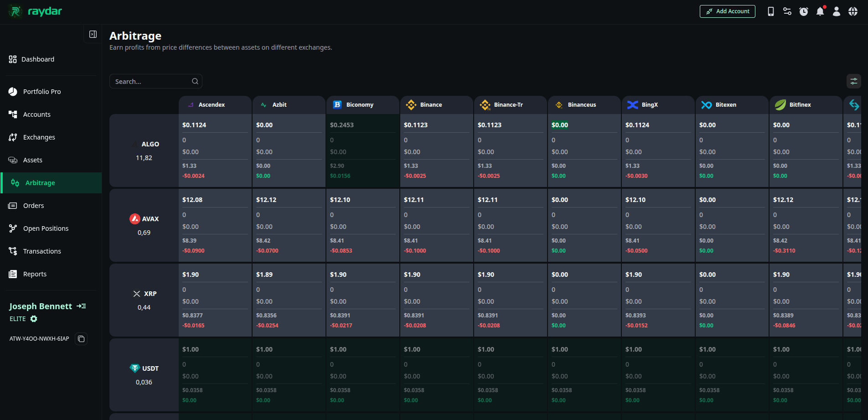Go to the Dashboard section
The image size is (868, 420).
click(38, 59)
